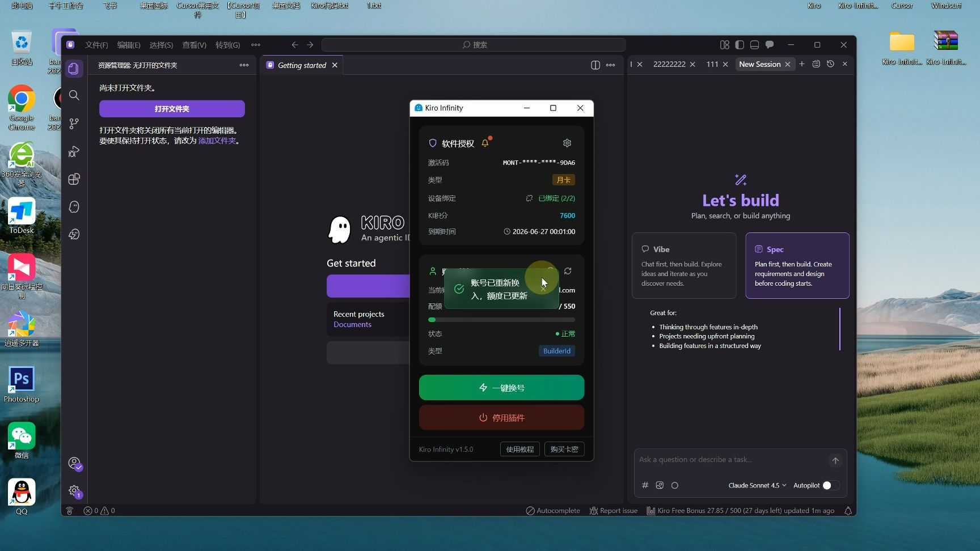Viewport: 980px width, 551px height.
Task: Toggle the primary side bar
Action: [x=740, y=45]
